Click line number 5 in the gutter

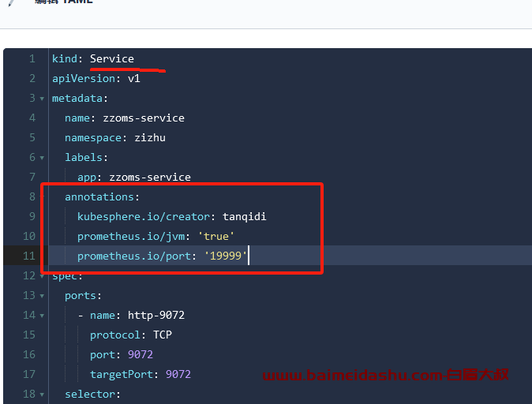(32, 137)
